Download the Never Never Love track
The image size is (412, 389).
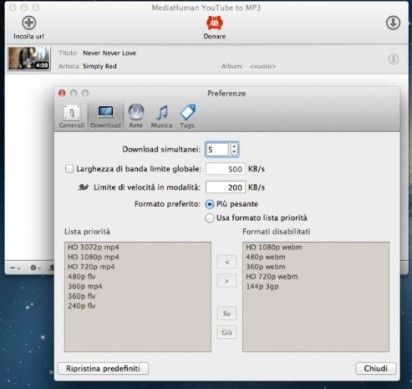click(393, 60)
